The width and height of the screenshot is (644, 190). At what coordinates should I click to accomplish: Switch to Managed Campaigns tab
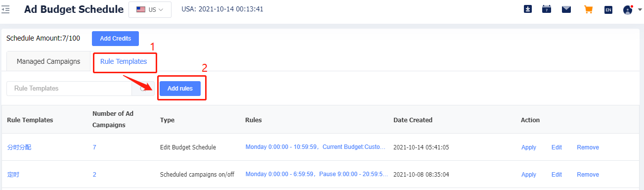click(48, 61)
